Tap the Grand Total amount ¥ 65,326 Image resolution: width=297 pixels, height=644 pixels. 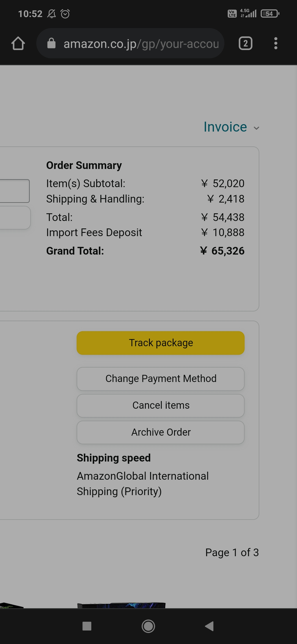(222, 251)
